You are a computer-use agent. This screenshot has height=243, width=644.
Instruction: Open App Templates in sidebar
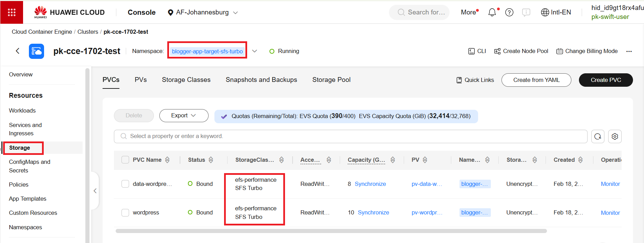28,199
